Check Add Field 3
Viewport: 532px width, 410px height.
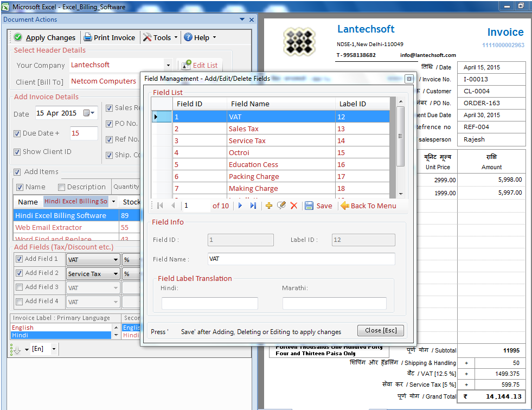(20, 287)
